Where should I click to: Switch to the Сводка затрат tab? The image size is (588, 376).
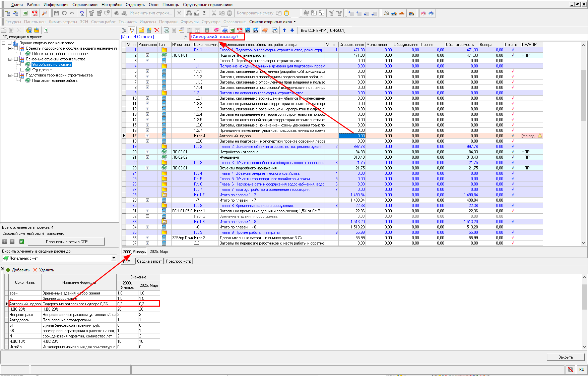(149, 261)
